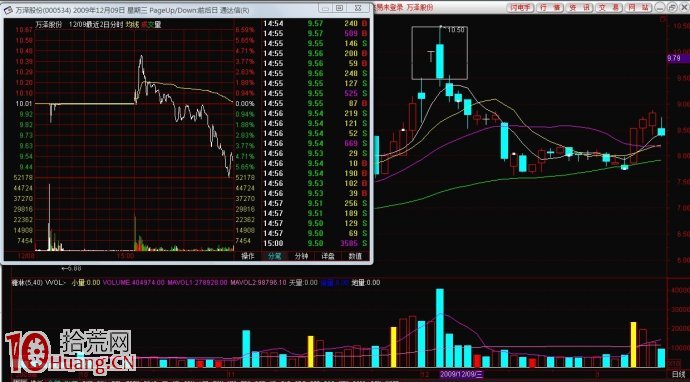Select the 14:56 tick row with 669 volume
The height and width of the screenshot is (382, 690).
[316, 143]
